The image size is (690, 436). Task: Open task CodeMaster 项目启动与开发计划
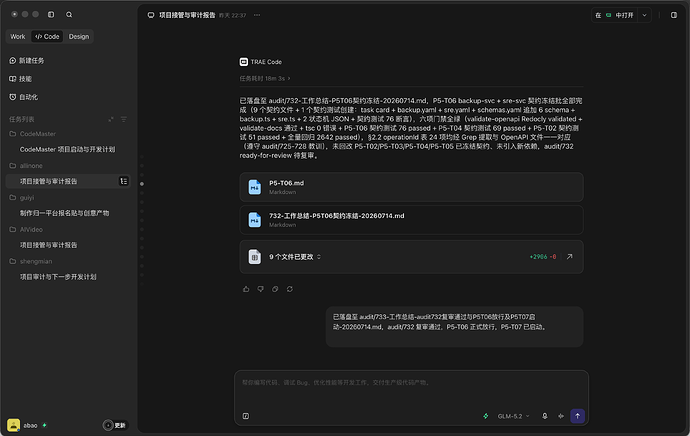coord(67,150)
